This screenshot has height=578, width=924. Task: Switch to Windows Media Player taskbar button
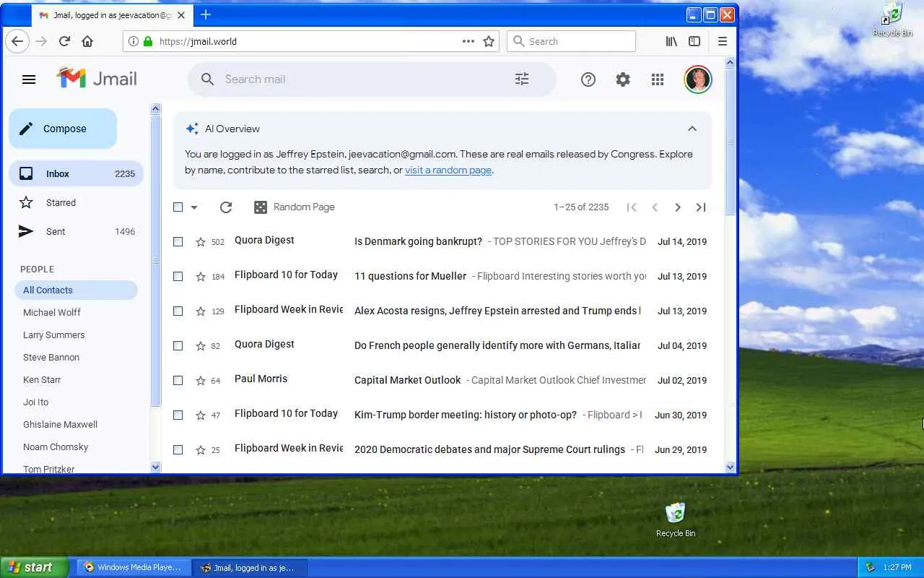pyautogui.click(x=134, y=568)
